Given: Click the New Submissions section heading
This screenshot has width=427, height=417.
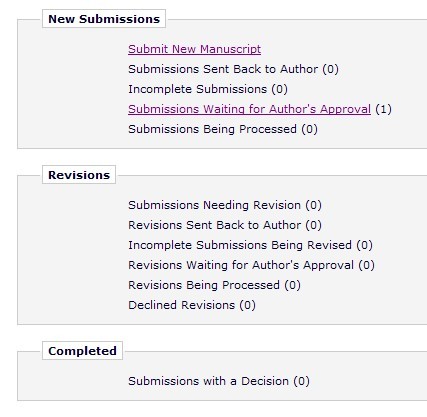Looking at the screenshot, I should tap(104, 19).
